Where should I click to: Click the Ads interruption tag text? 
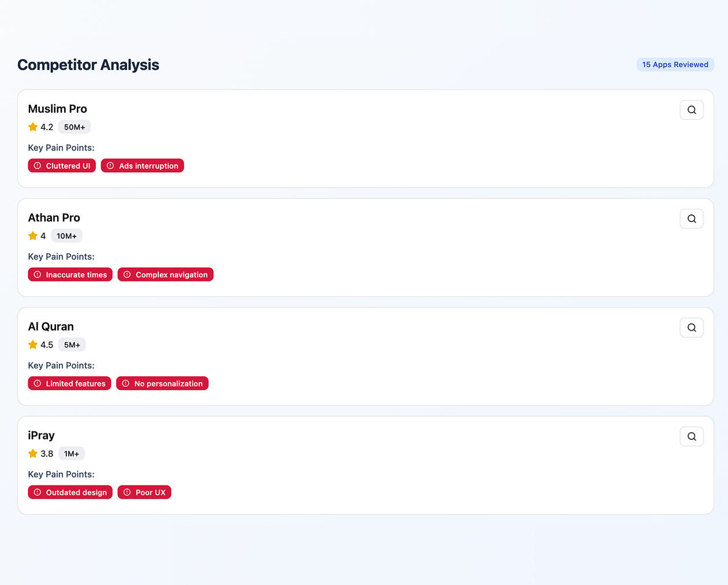(148, 166)
